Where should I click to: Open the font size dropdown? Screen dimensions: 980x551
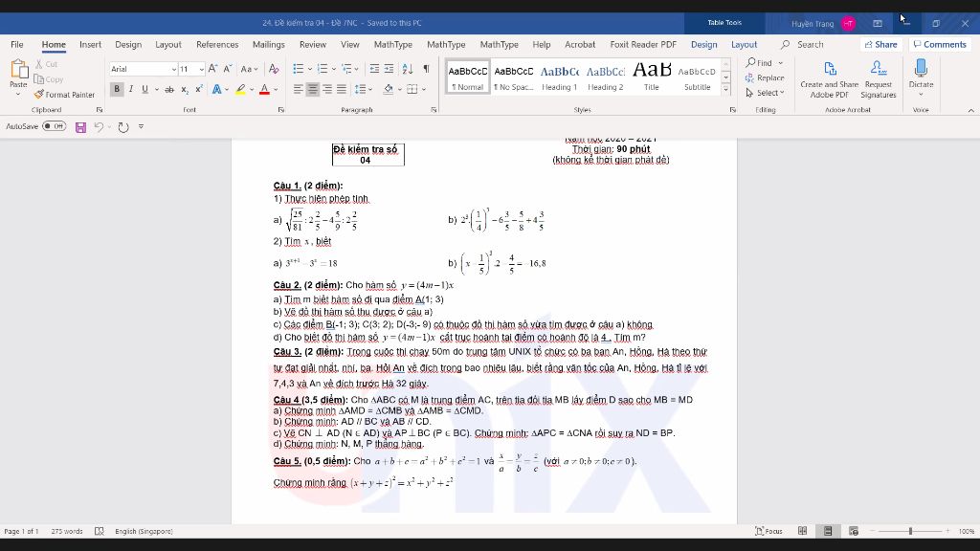201,69
